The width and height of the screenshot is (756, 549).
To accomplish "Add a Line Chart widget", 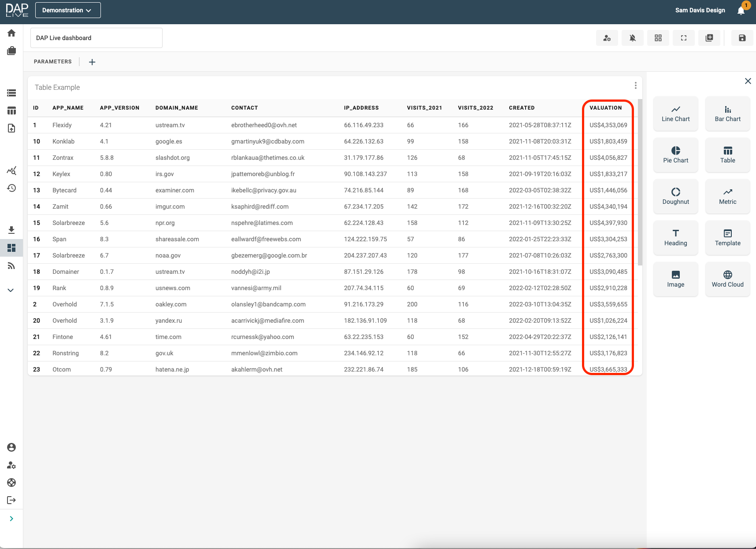I will pyautogui.click(x=675, y=114).
